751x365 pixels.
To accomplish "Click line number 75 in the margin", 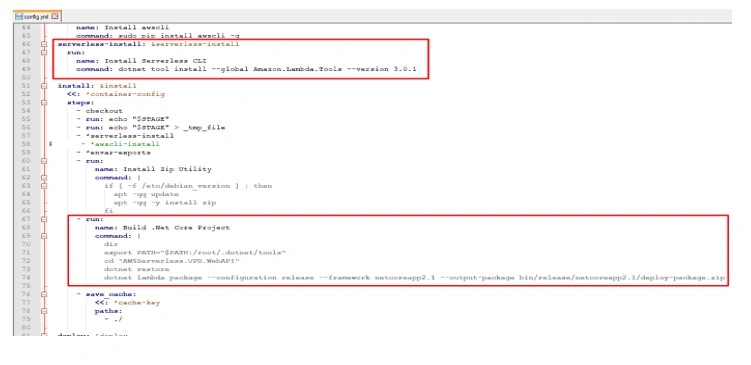I will pos(26,286).
